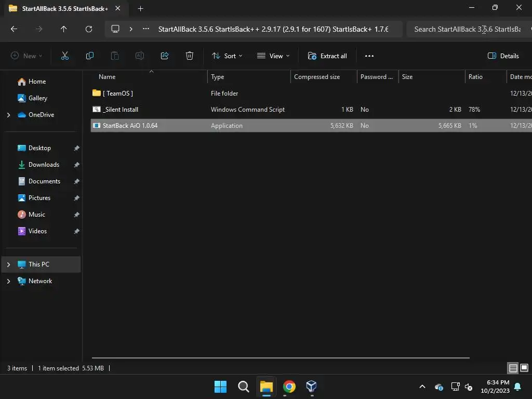Close the StartAllBack tab
This screenshot has height=399, width=532.
118,8
